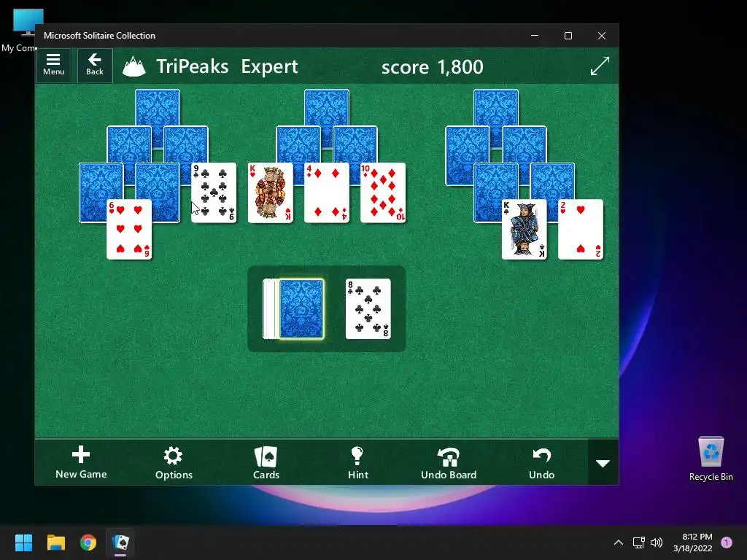Screen dimensions: 747x560
Task: Request a Hint with the lightbulb
Action: pos(357,462)
